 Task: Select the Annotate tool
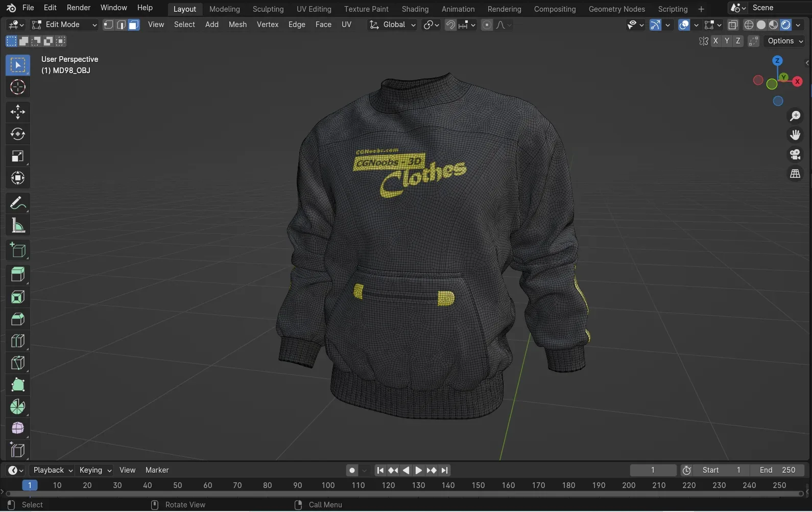(x=18, y=203)
